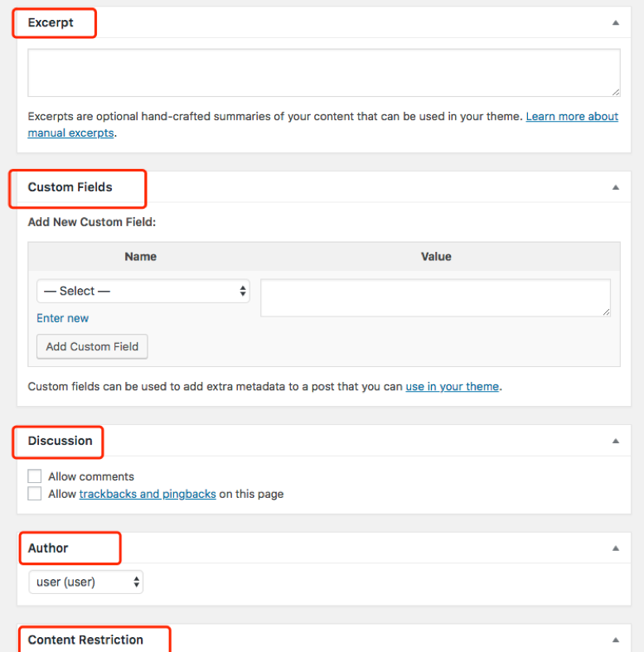Open Learn more about manual excerpts link
Viewport: 644px width, 652px height.
pos(572,116)
